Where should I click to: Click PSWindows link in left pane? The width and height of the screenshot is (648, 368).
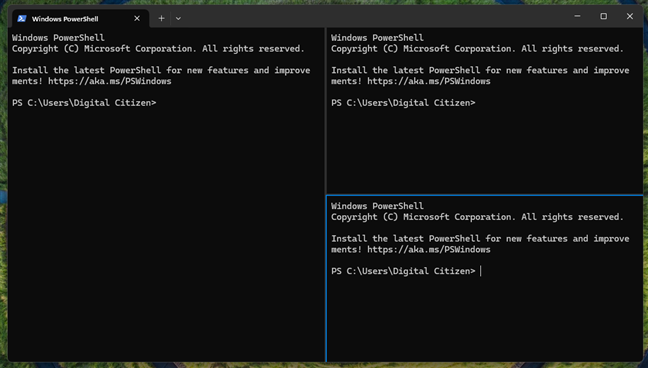pyautogui.click(x=110, y=81)
